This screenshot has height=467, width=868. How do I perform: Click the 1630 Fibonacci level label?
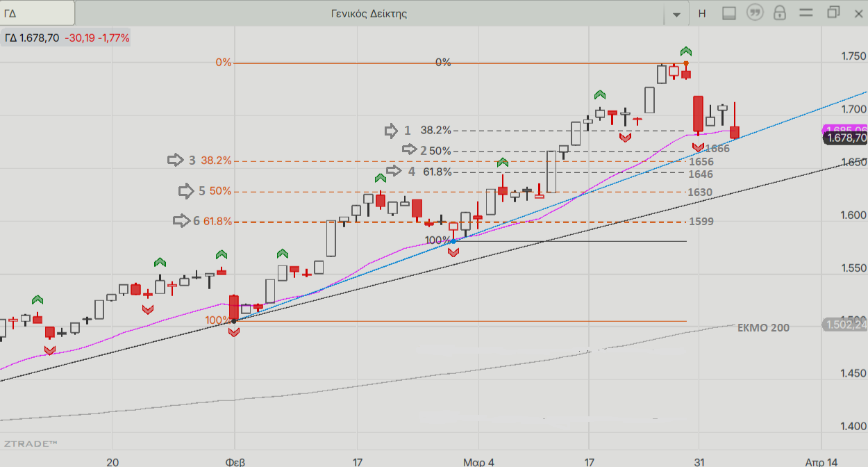tap(699, 192)
